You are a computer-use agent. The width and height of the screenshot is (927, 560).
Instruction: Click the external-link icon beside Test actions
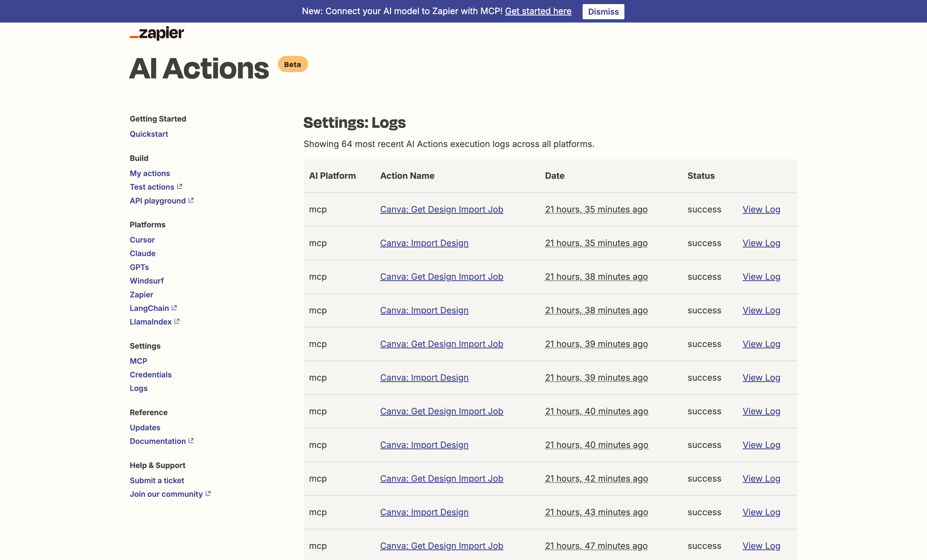[x=179, y=187]
